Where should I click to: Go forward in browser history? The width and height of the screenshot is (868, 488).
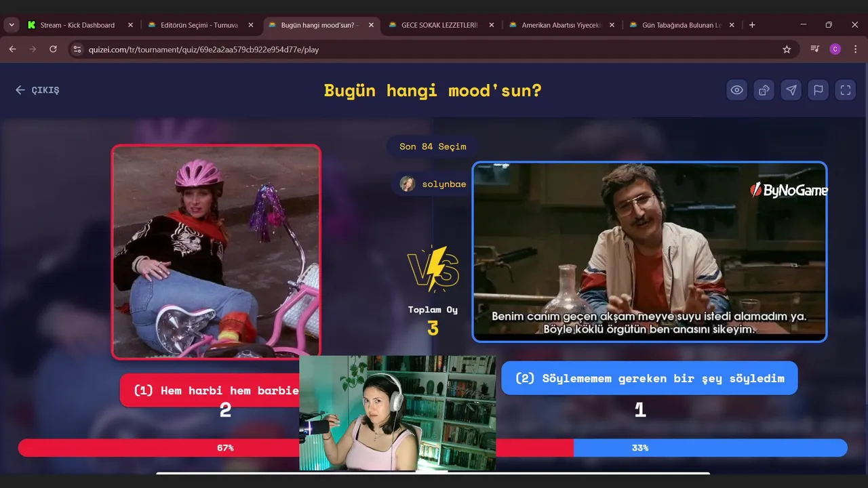coord(33,49)
